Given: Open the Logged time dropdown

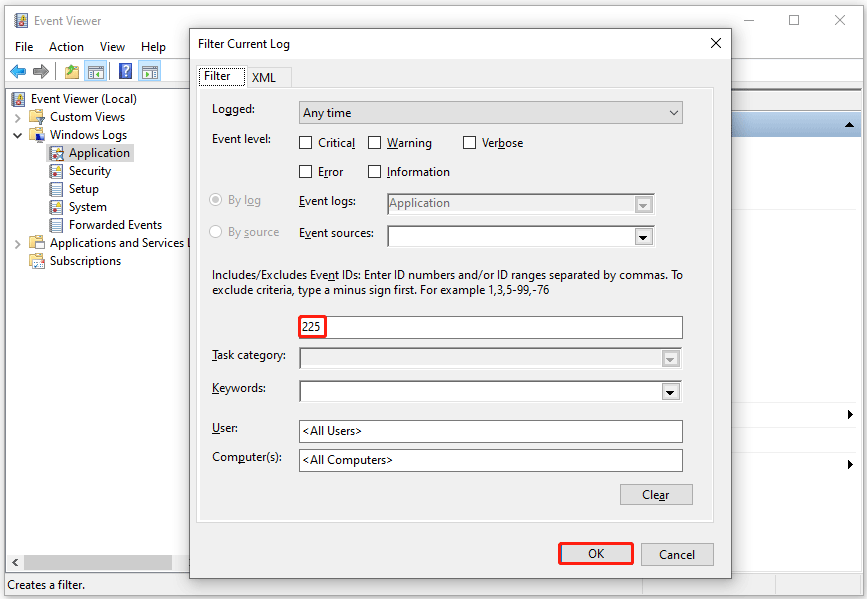Looking at the screenshot, I should tap(490, 113).
